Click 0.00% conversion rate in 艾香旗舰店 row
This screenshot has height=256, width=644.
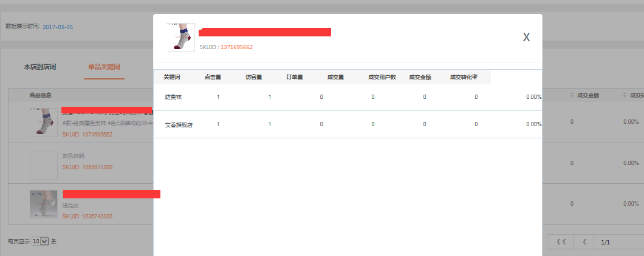533,124
